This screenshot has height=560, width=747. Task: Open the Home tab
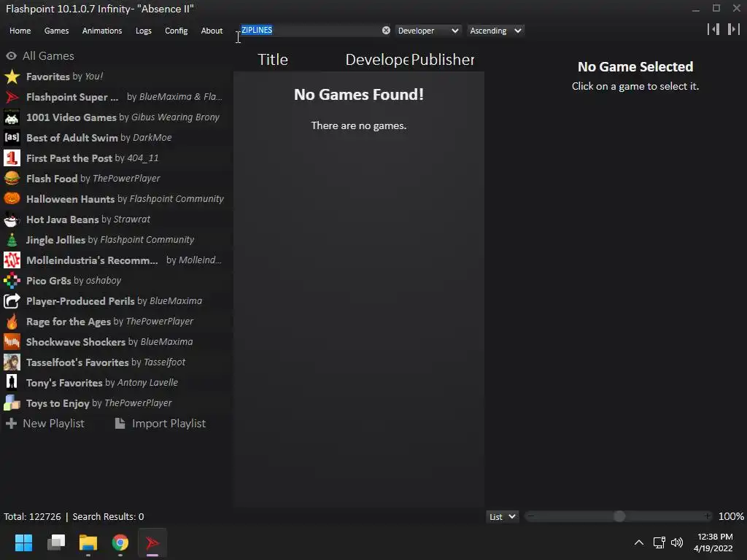point(20,31)
